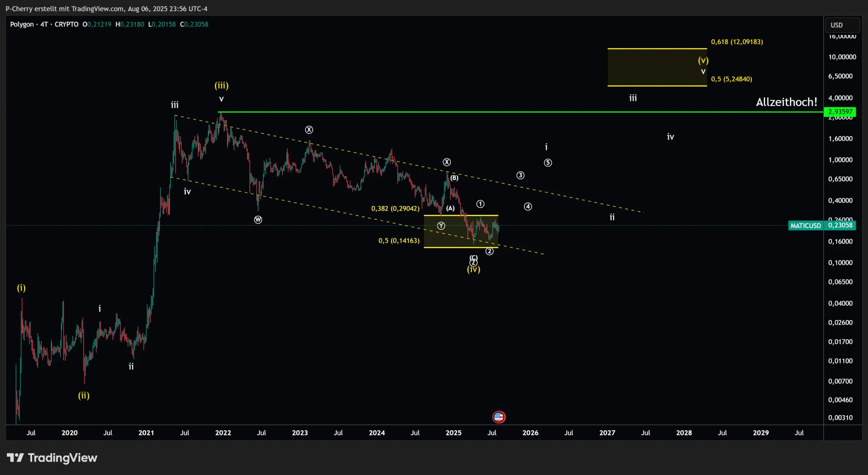Click the MATICUSD price label
The image size is (868, 475).
point(806,225)
